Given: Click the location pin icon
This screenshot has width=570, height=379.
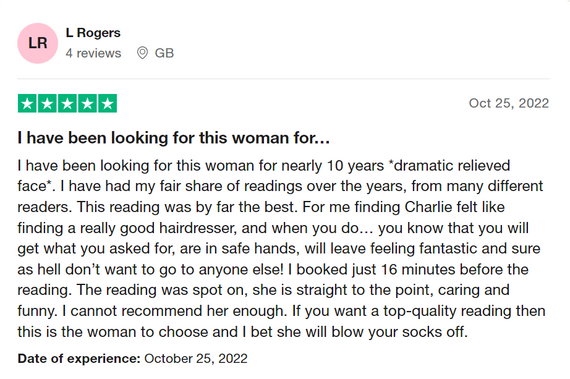Looking at the screenshot, I should [x=142, y=53].
